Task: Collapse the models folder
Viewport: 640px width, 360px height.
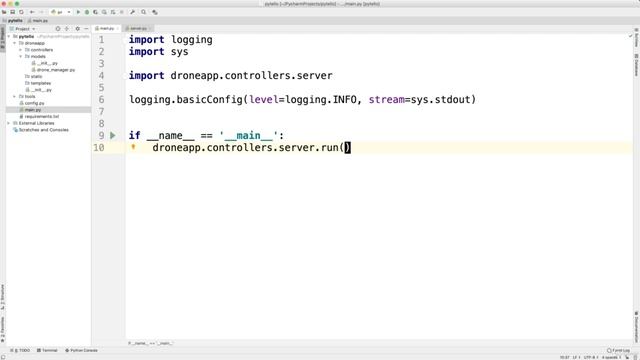Action: (21, 56)
